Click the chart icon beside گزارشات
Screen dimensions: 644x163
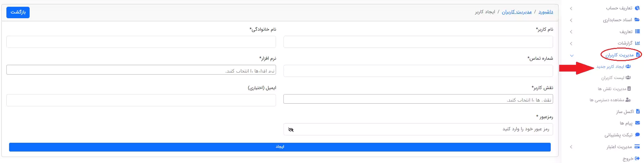click(x=637, y=43)
